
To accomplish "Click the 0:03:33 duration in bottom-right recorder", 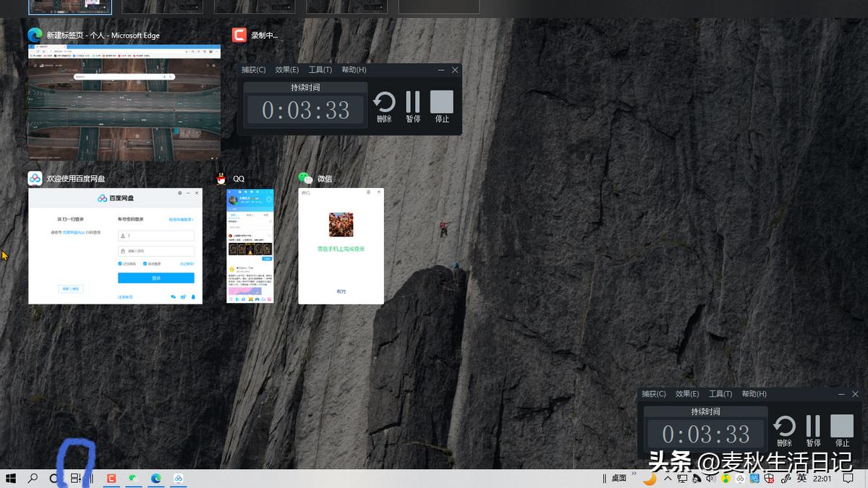I will point(705,434).
